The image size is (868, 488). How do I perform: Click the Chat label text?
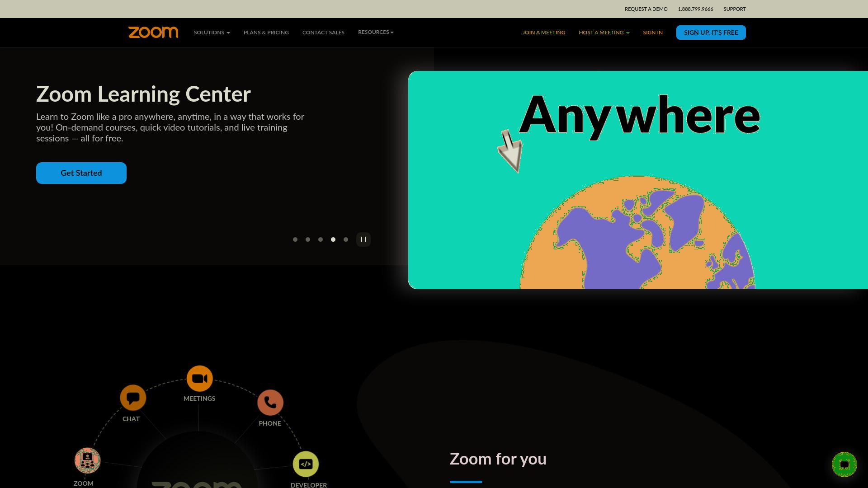[131, 419]
